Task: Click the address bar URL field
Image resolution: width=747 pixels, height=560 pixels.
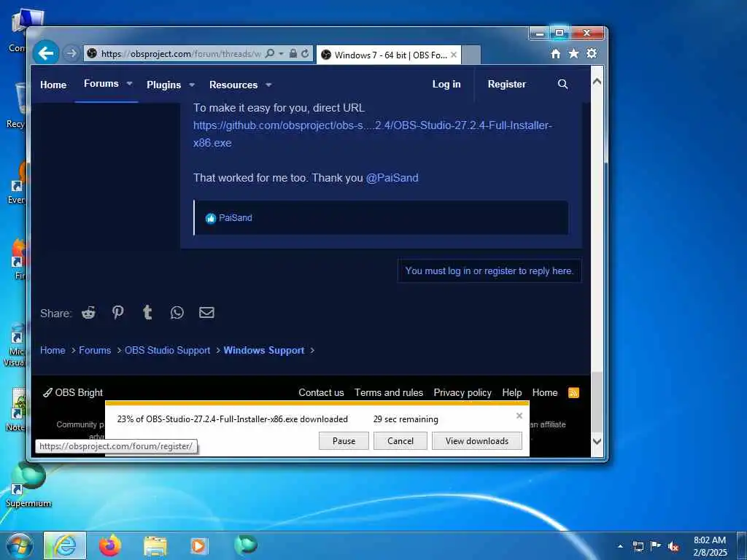Action: click(x=181, y=54)
